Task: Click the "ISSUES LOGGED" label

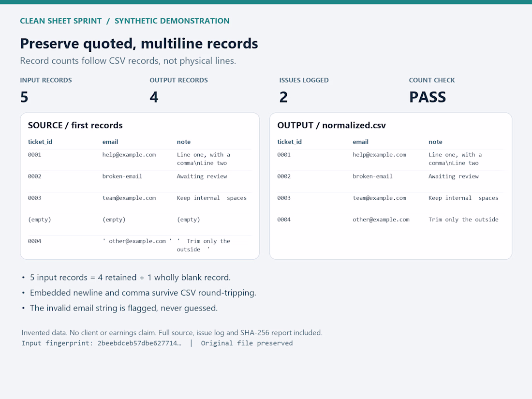Action: [x=304, y=80]
